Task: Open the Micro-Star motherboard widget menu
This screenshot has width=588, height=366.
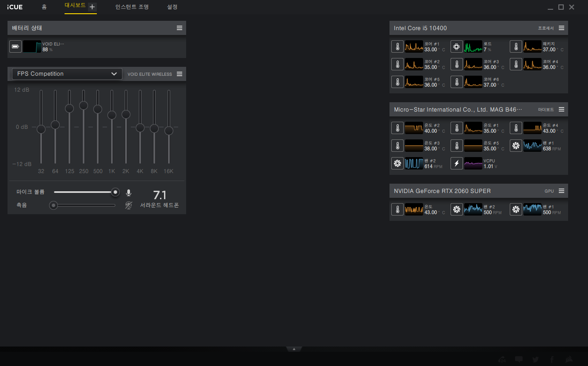Action: pyautogui.click(x=561, y=109)
